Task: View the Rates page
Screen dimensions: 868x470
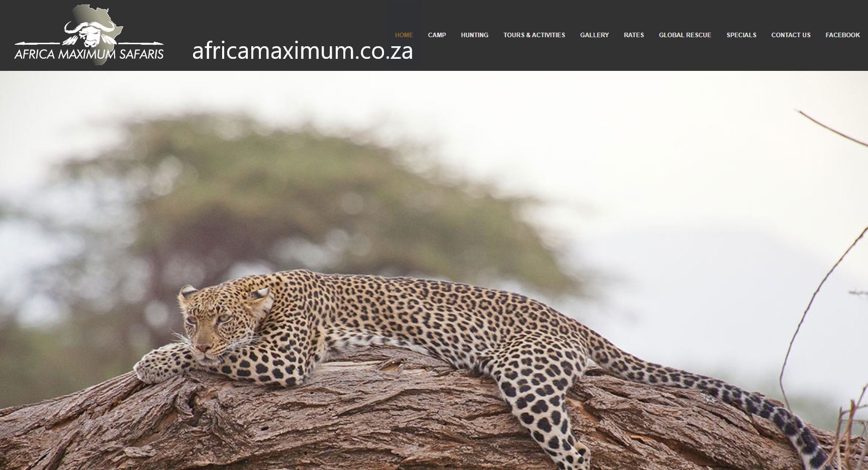Action: [634, 35]
